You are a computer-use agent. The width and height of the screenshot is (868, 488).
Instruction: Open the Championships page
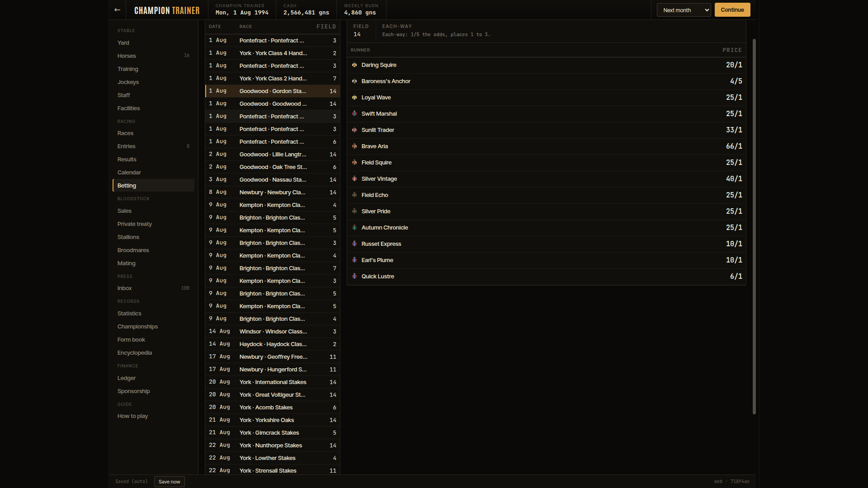[153, 327]
